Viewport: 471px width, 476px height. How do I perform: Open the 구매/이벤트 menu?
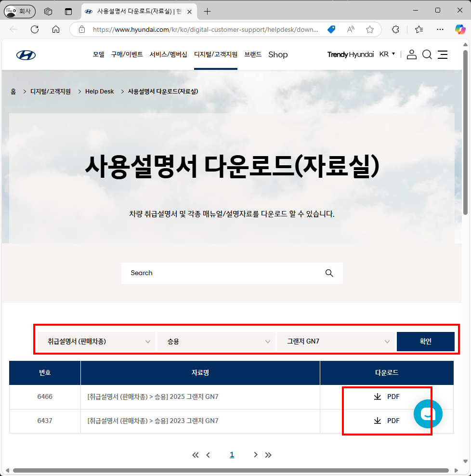(127, 54)
